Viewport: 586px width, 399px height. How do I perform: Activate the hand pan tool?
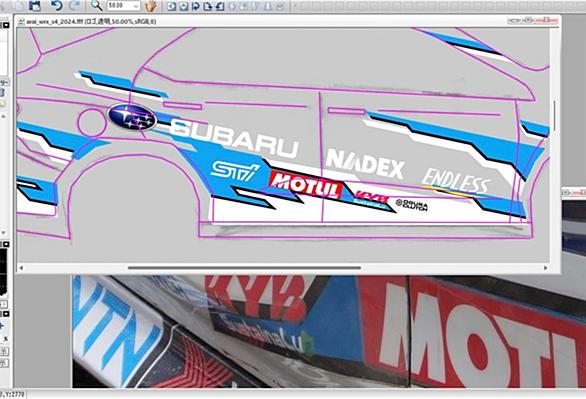[151, 6]
